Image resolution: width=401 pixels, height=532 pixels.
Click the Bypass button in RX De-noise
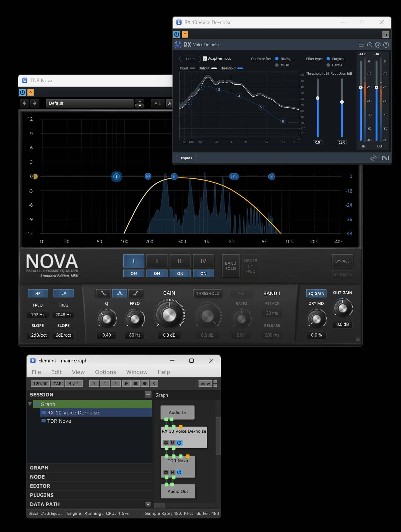coord(186,158)
